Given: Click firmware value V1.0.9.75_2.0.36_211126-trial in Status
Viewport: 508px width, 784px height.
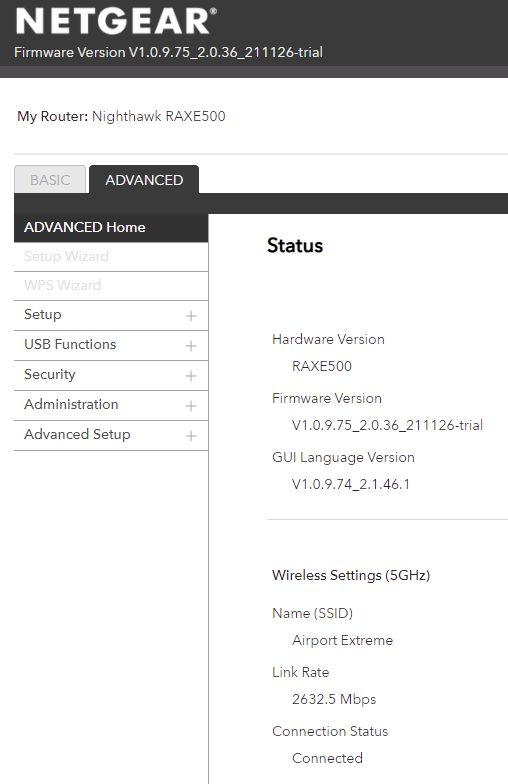Looking at the screenshot, I should pyautogui.click(x=388, y=425).
